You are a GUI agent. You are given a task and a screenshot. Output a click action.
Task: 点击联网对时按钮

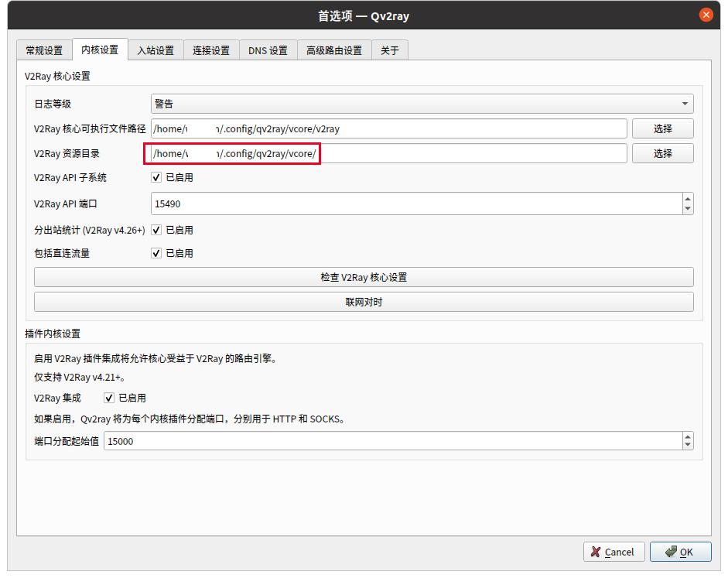click(364, 302)
